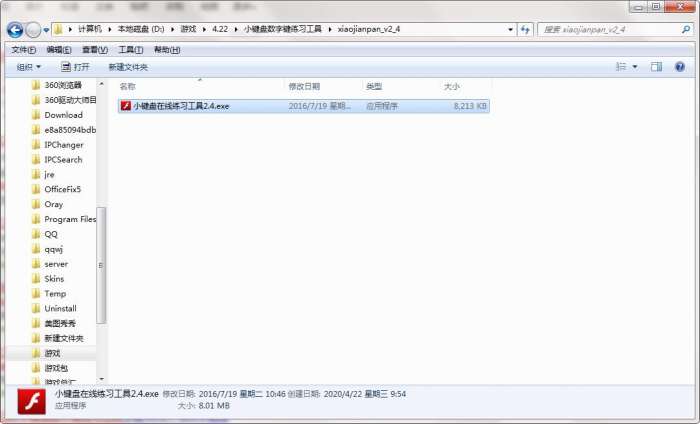Open the address bar history dropdown
The height and width of the screenshot is (424, 700).
(510, 29)
